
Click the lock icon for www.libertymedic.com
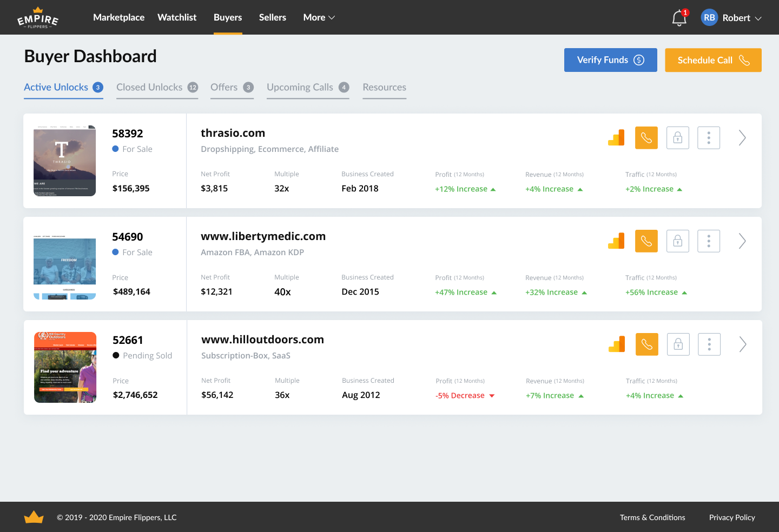678,241
